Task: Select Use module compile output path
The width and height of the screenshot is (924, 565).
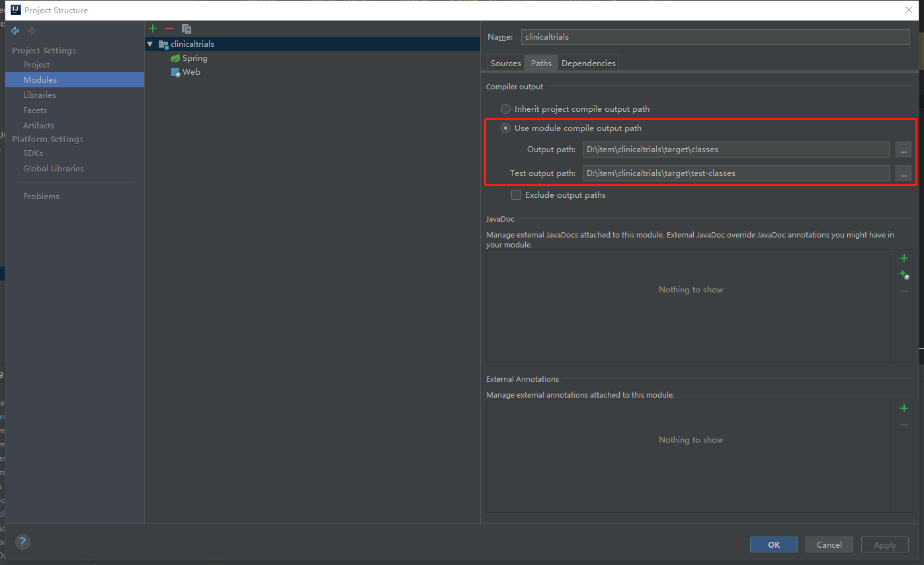Action: (x=506, y=128)
